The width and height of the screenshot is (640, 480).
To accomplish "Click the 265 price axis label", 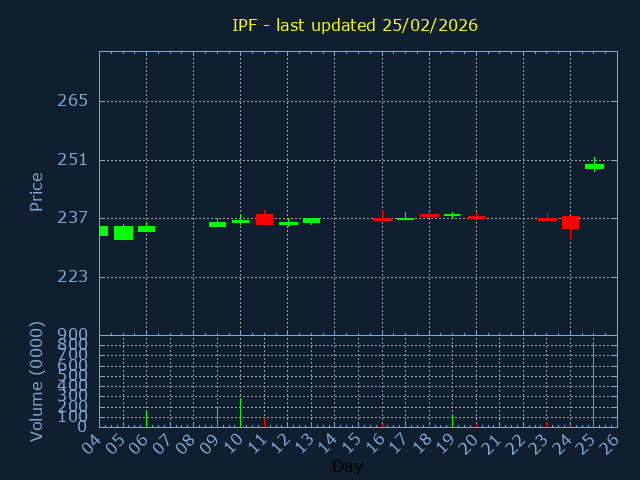I will pyautogui.click(x=73, y=101).
